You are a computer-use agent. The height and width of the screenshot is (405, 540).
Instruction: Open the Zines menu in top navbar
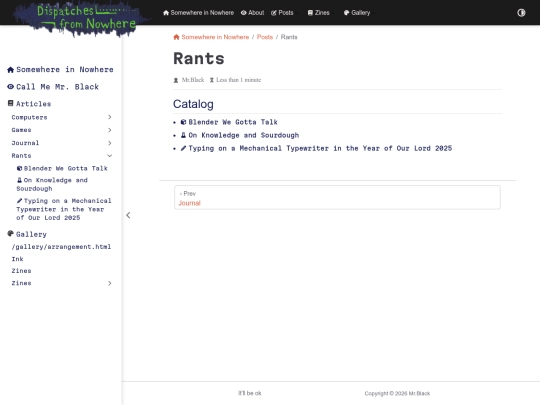[319, 13]
